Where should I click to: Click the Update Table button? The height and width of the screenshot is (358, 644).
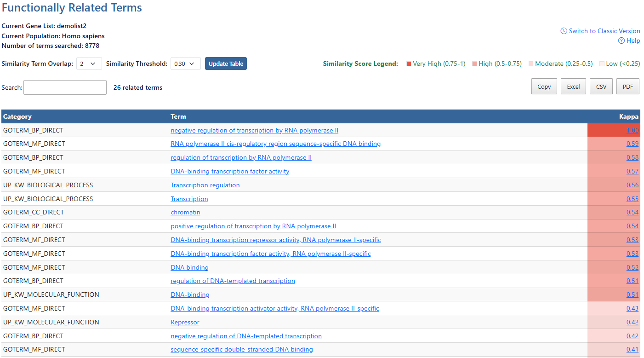tap(226, 64)
